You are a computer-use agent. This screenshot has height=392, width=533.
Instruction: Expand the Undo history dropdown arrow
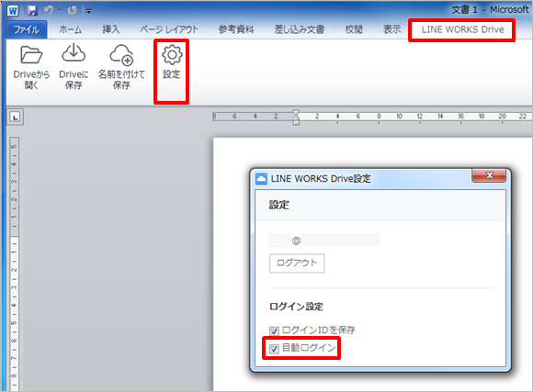59,11
